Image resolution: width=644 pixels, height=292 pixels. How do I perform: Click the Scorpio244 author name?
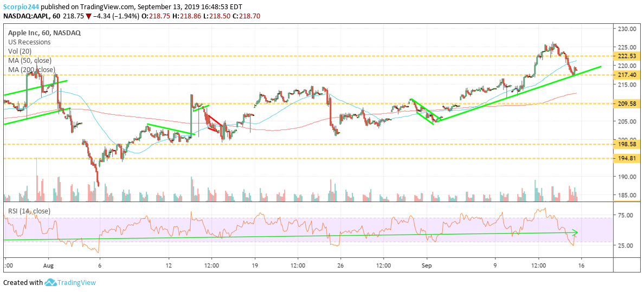(x=21, y=7)
